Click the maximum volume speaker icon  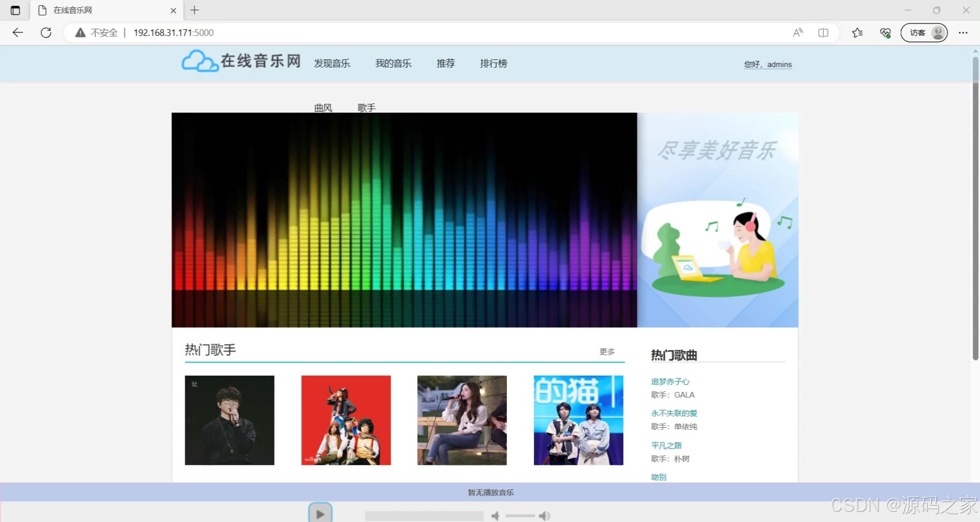546,515
